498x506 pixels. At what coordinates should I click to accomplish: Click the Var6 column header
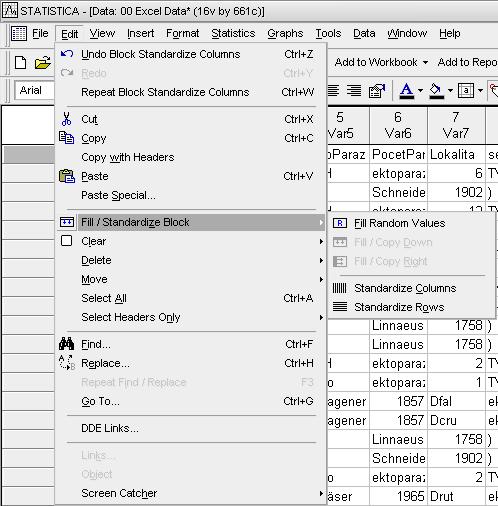pyautogui.click(x=398, y=125)
